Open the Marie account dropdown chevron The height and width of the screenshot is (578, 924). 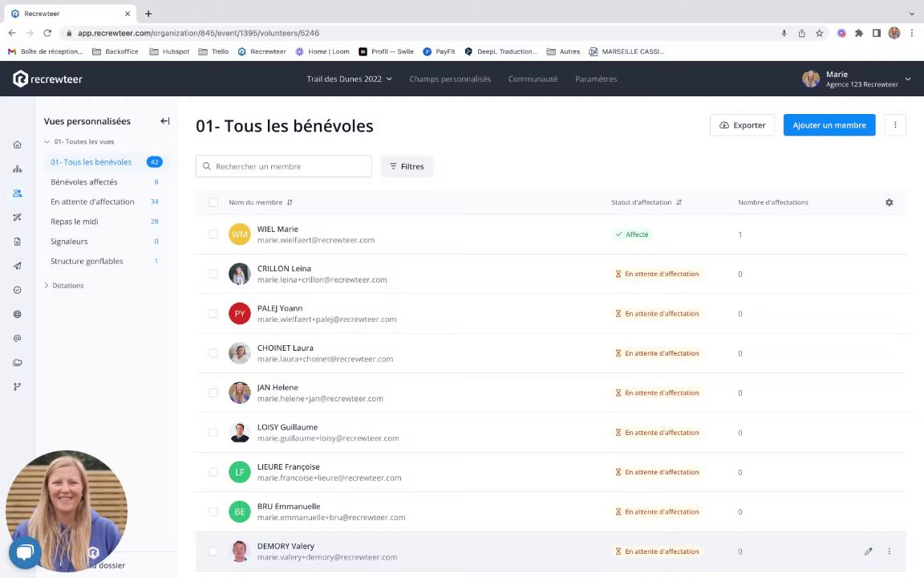point(907,79)
